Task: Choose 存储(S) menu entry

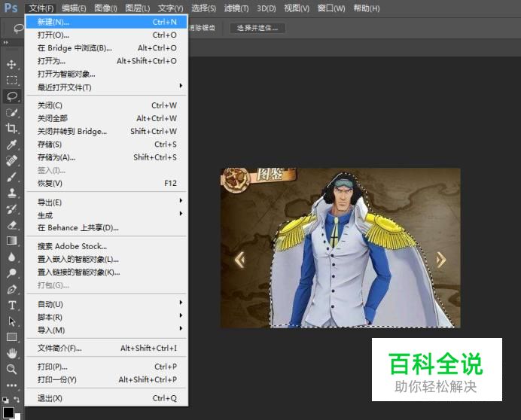Action: 106,145
